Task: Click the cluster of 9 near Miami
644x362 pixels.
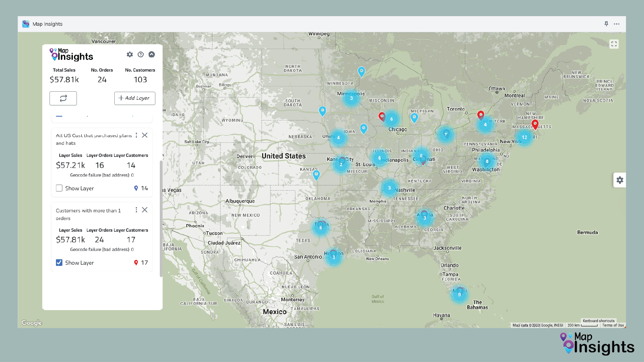Action: (459, 294)
